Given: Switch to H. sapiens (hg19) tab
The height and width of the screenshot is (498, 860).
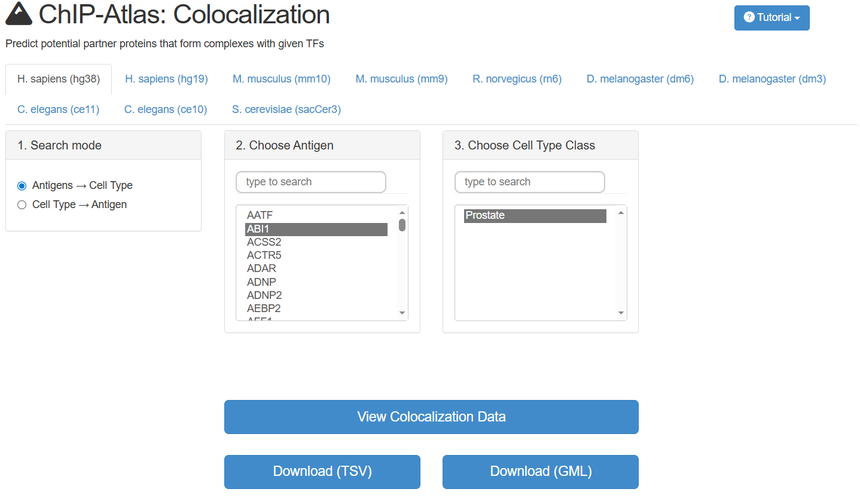Looking at the screenshot, I should (x=165, y=79).
